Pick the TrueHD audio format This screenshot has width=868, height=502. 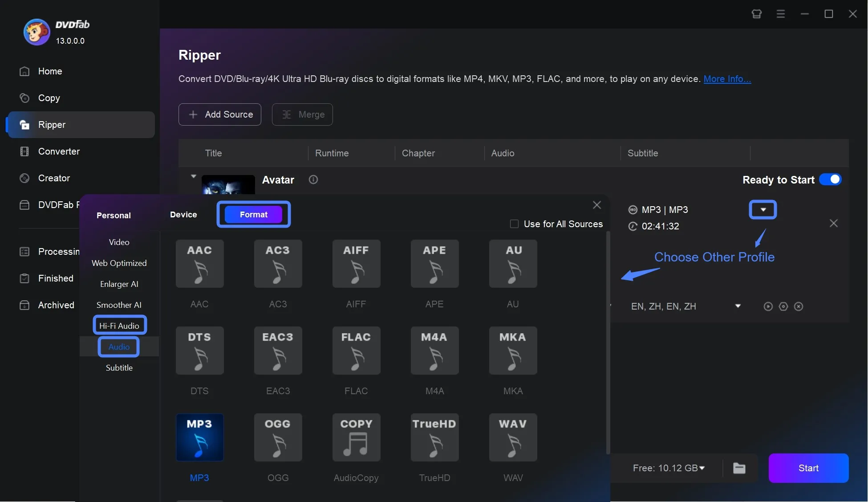tap(434, 437)
